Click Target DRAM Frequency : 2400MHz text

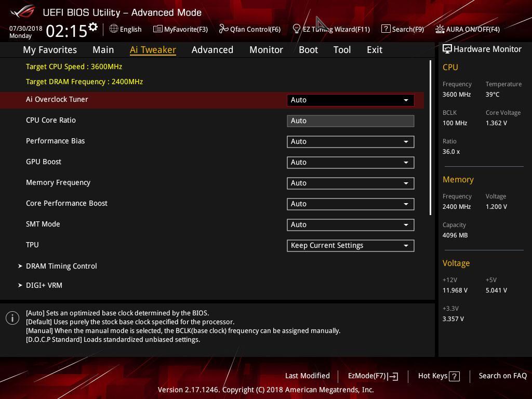85,82
